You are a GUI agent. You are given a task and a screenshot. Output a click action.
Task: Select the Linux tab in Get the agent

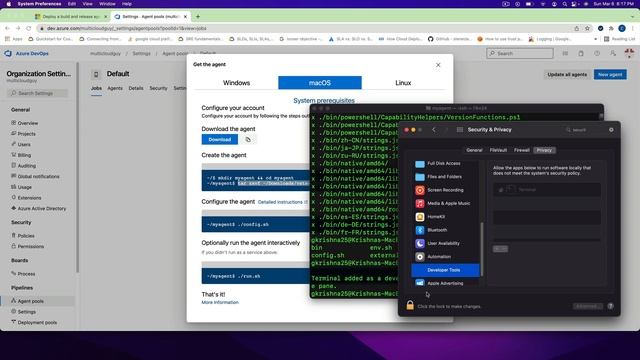pyautogui.click(x=403, y=82)
